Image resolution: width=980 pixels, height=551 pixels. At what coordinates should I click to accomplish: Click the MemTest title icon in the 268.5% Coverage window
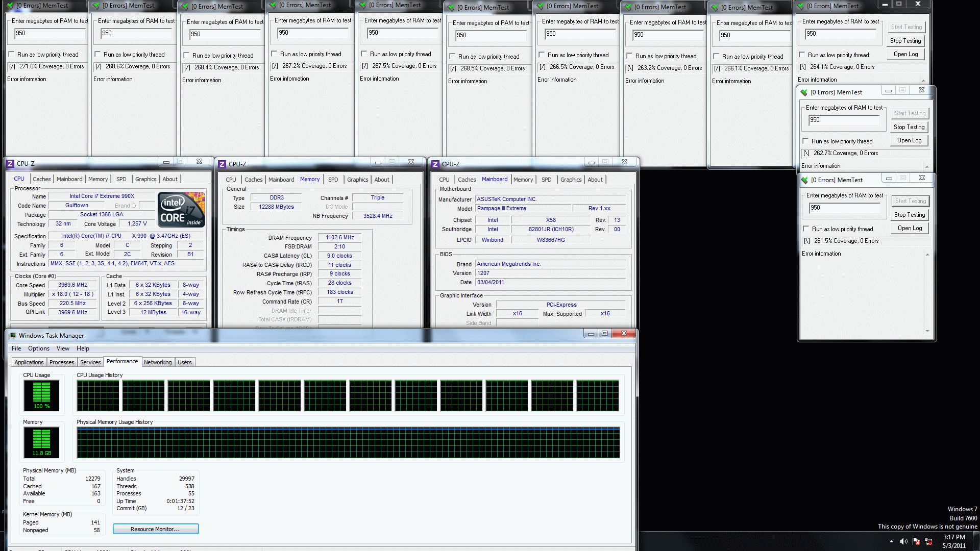click(451, 8)
